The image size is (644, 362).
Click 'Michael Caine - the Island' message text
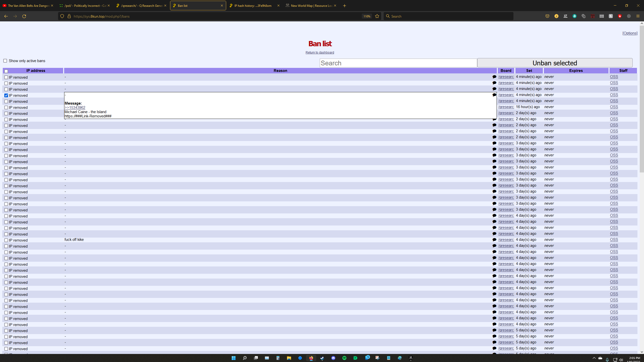86,112
